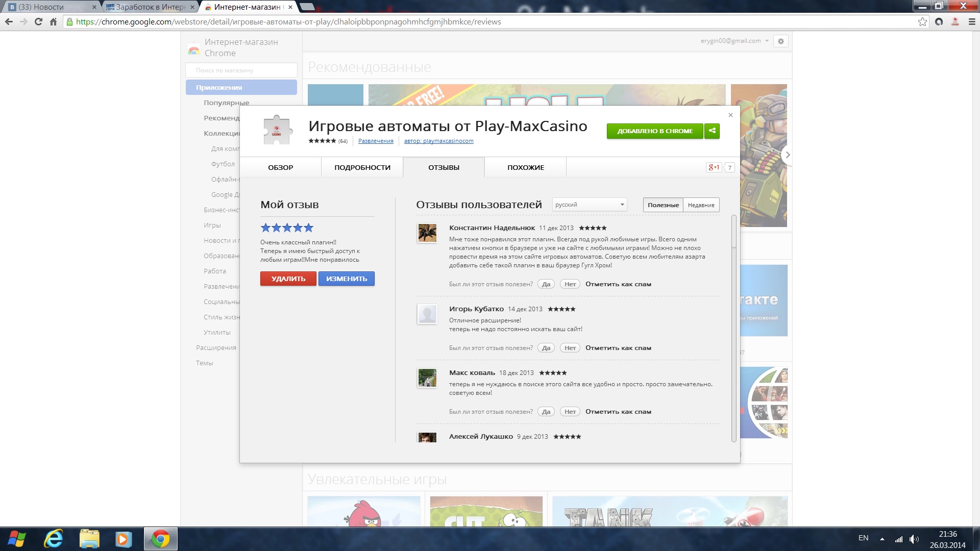The width and height of the screenshot is (980, 551).
Task: Click the volume tray icon
Action: tap(914, 539)
